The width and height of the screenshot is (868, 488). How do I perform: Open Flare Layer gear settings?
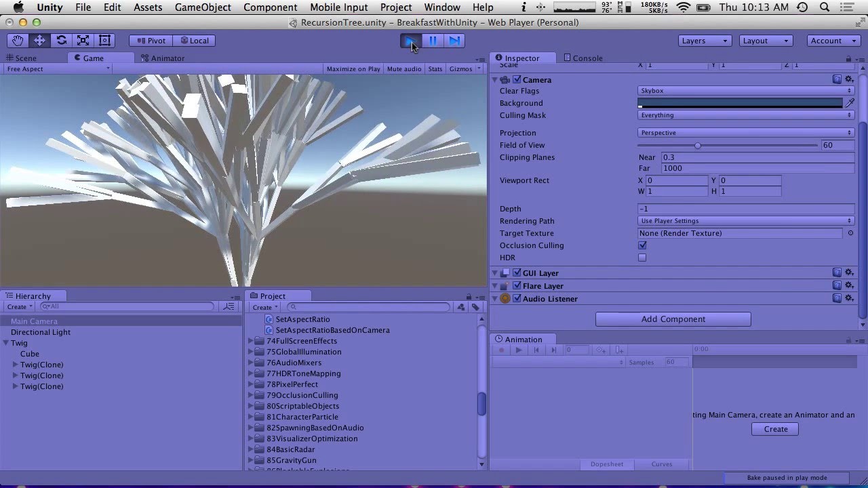(x=848, y=286)
